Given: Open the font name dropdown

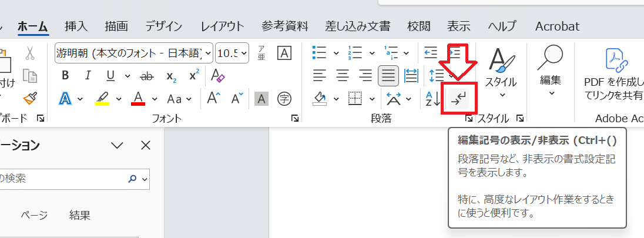Looking at the screenshot, I should point(208,53).
